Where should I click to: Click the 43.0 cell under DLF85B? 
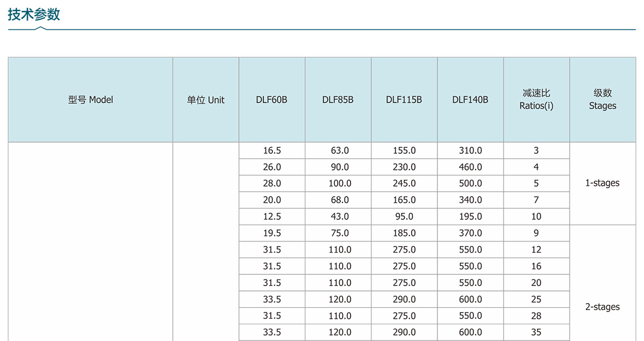click(x=339, y=217)
